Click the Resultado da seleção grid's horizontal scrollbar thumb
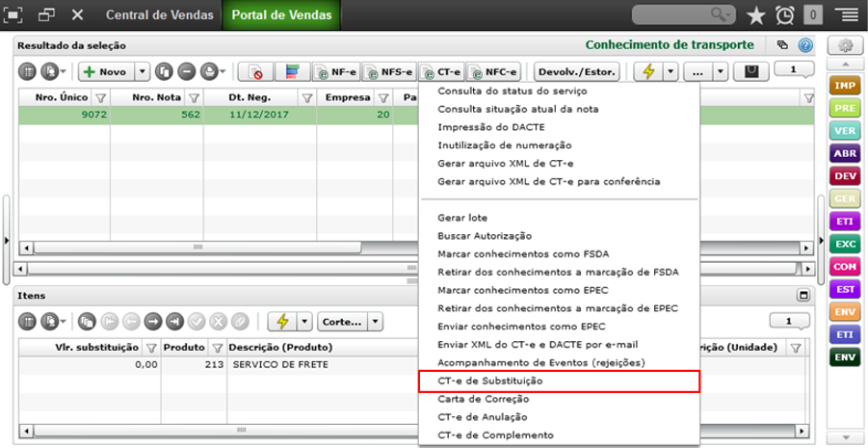The height and width of the screenshot is (448, 868). pos(198,247)
